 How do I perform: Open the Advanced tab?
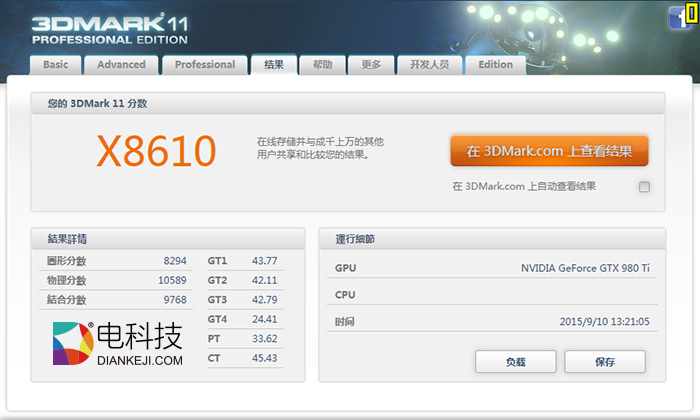click(121, 65)
